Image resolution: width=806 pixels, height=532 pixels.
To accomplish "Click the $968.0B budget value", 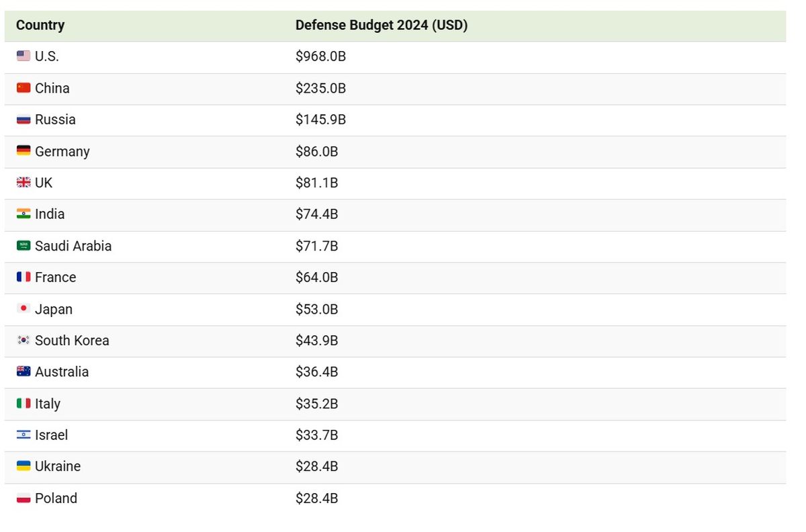I will 320,56.
